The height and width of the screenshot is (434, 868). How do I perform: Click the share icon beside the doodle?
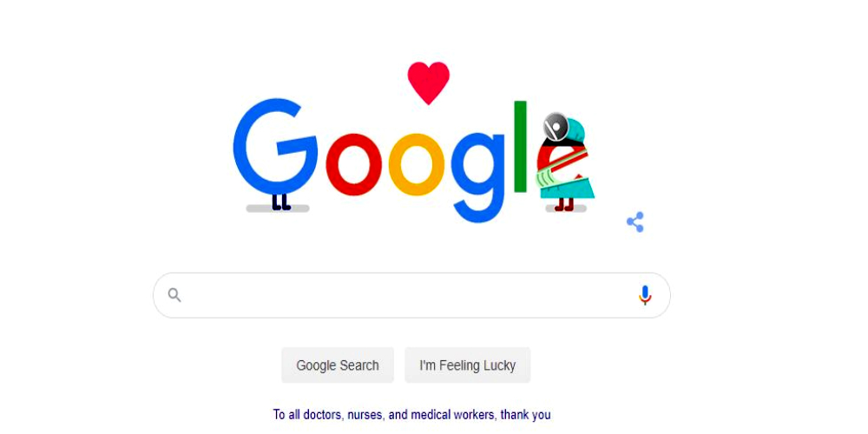click(x=635, y=222)
